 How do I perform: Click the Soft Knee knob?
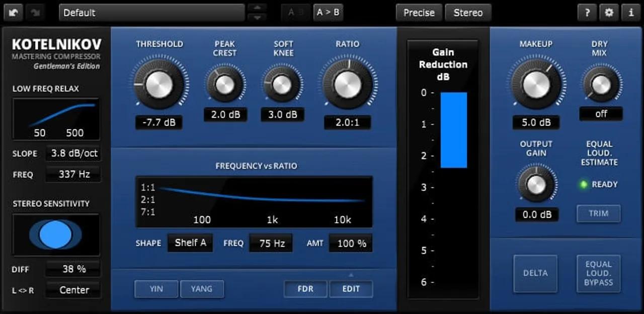tap(282, 84)
